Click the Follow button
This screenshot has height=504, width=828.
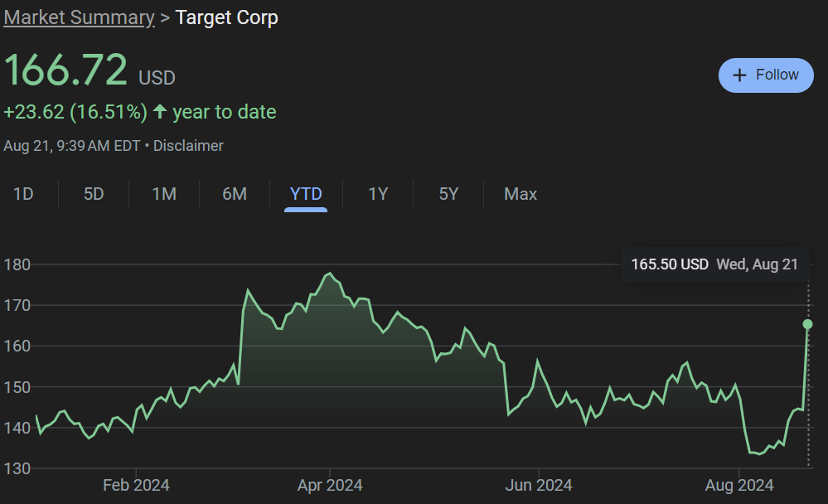766,75
